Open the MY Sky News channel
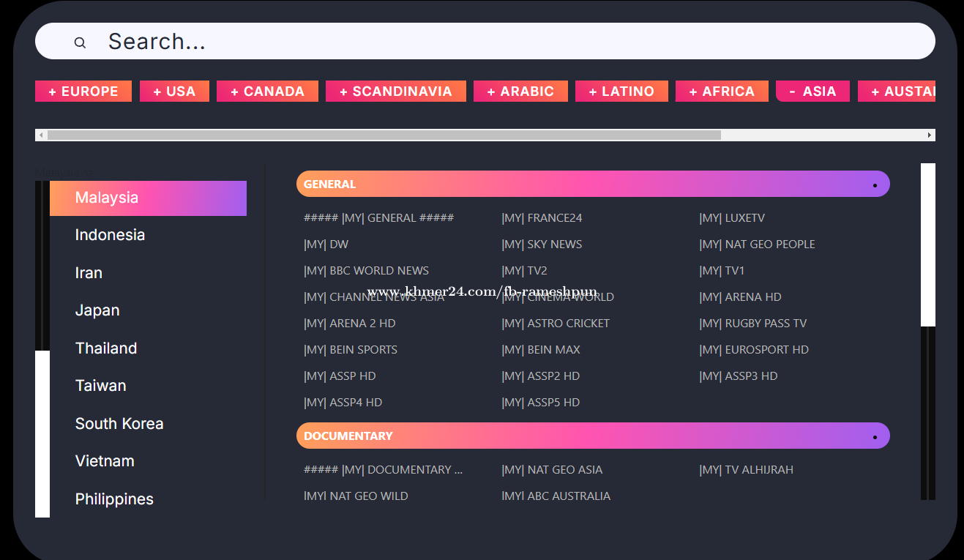This screenshot has height=560, width=964. click(542, 244)
